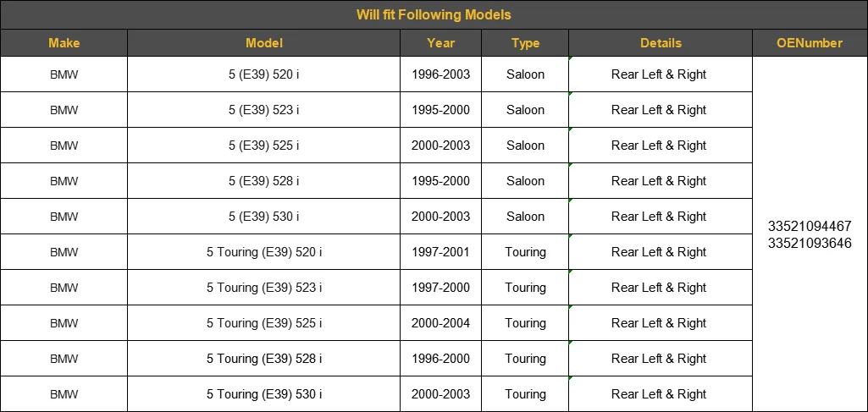Click the 2000-2004 year cell
The width and height of the screenshot is (868, 412).
(440, 323)
